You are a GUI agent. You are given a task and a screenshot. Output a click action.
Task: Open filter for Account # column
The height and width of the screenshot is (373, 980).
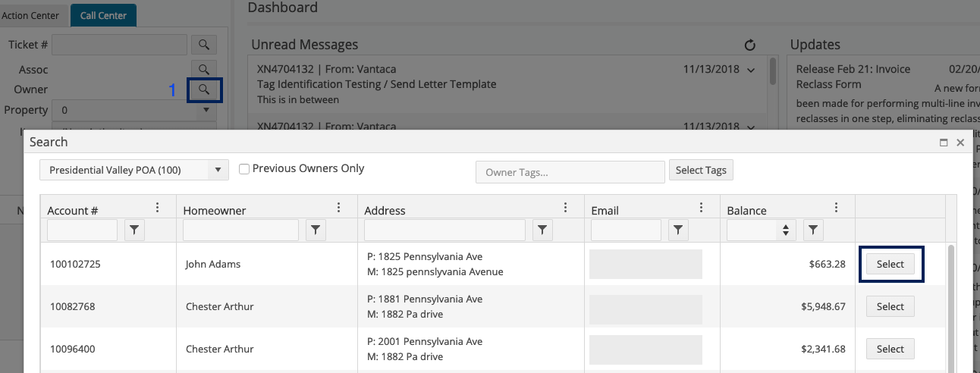[x=134, y=230]
